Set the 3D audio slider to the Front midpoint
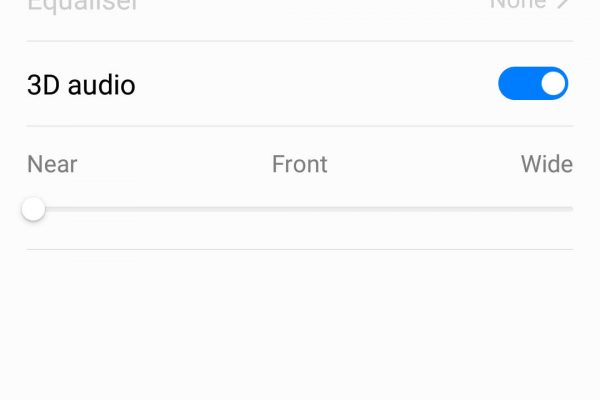The height and width of the screenshot is (400, 600). pyautogui.click(x=300, y=209)
